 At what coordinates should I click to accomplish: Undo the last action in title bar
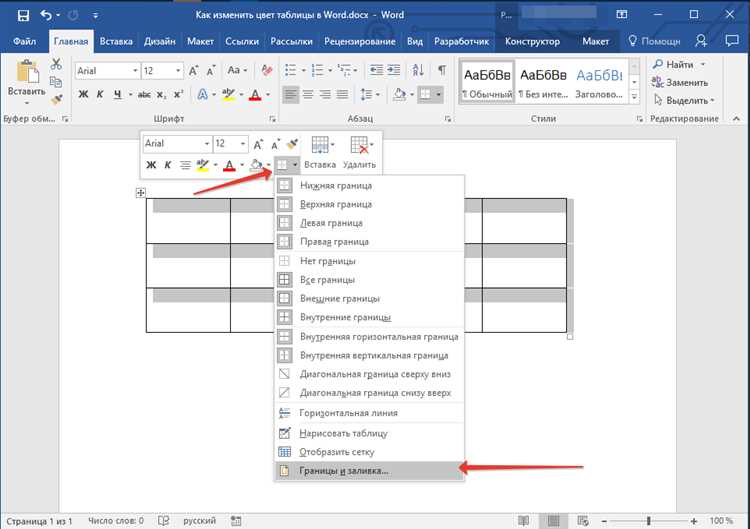[46, 15]
